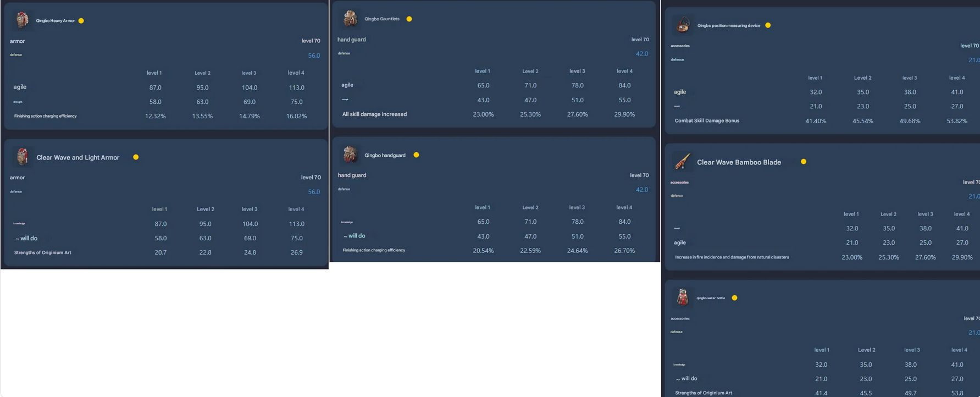Select the Qingbo Heavy Armor title text
Image resolution: width=980 pixels, height=397 pixels.
tap(56, 21)
